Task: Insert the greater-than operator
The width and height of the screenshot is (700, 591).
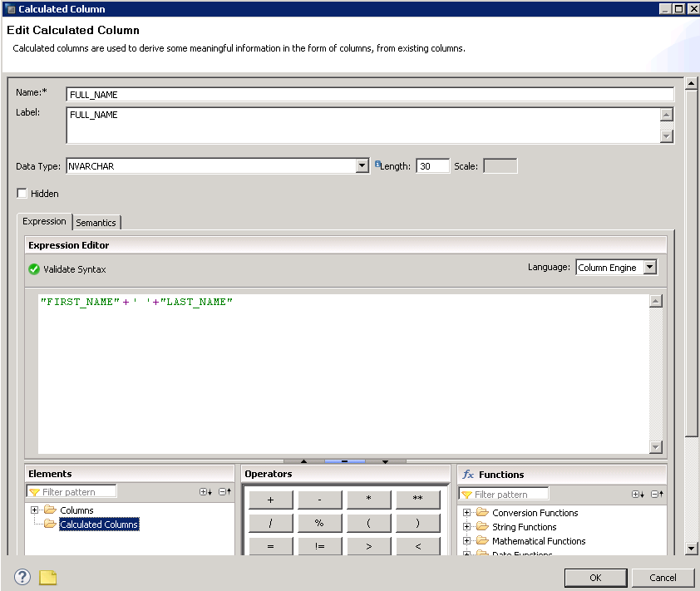Action: point(369,546)
